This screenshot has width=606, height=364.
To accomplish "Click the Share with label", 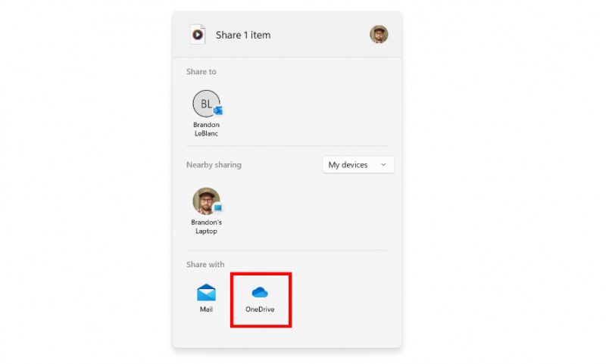I will pos(205,264).
